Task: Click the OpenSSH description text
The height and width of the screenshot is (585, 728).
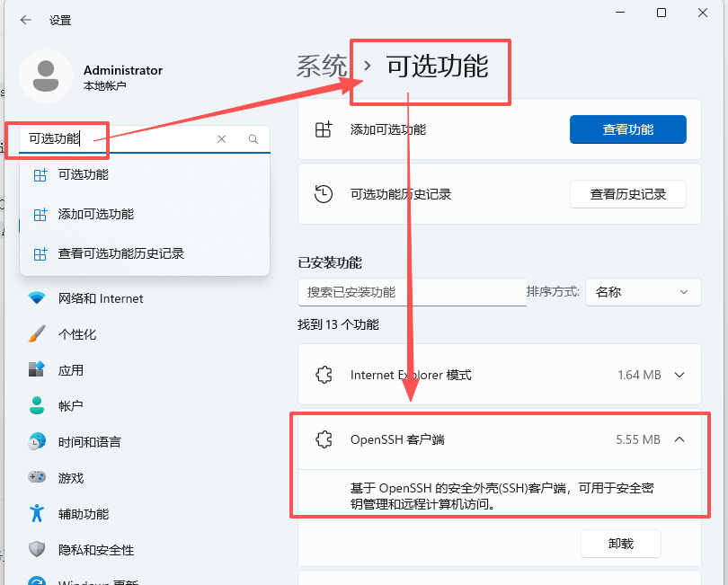Action: point(502,496)
